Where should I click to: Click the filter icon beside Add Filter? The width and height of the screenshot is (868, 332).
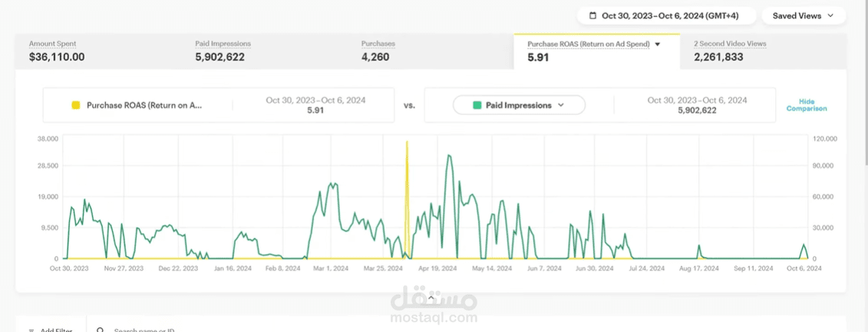(x=31, y=330)
